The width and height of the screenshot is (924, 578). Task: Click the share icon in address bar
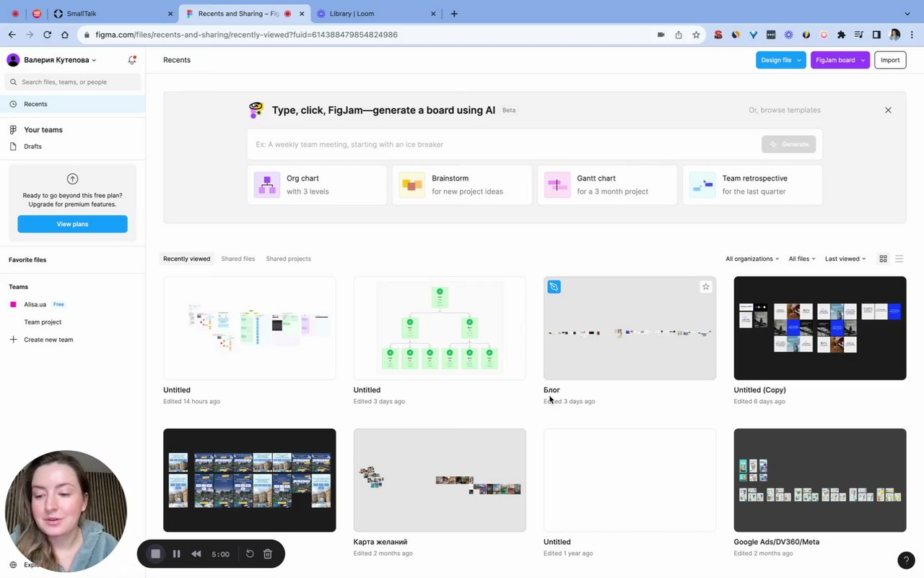pyautogui.click(x=679, y=35)
